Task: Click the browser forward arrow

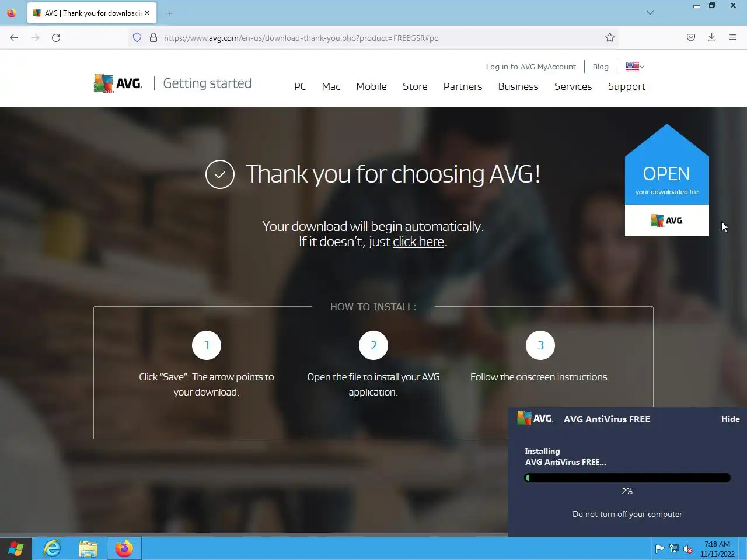Action: click(x=35, y=38)
